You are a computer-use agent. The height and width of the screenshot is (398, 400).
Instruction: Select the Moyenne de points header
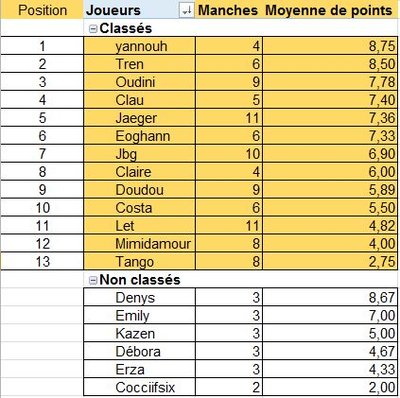click(329, 10)
